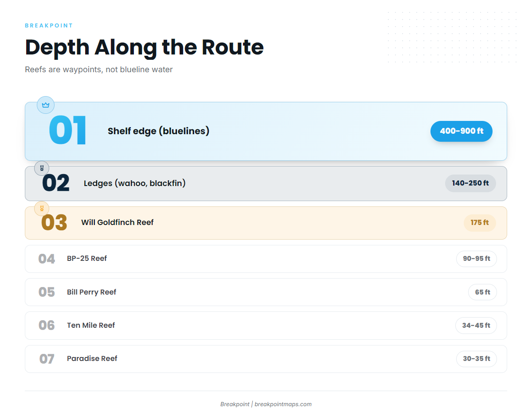The width and height of the screenshot is (532, 419).
Task: Select the 34–45 ft depth tag
Action: (x=476, y=326)
